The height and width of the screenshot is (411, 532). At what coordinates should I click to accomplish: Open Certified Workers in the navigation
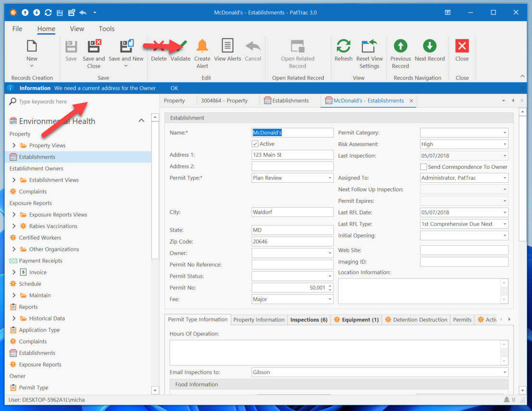point(40,237)
